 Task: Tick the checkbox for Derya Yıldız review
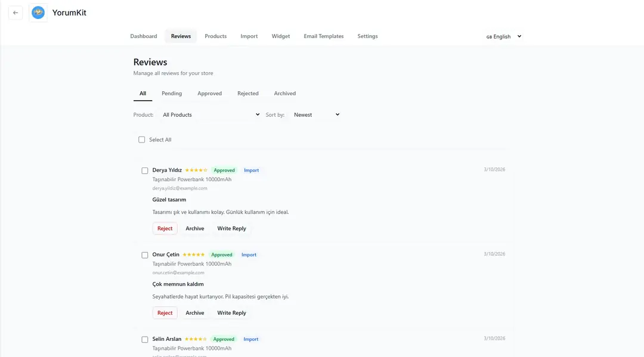[145, 171]
